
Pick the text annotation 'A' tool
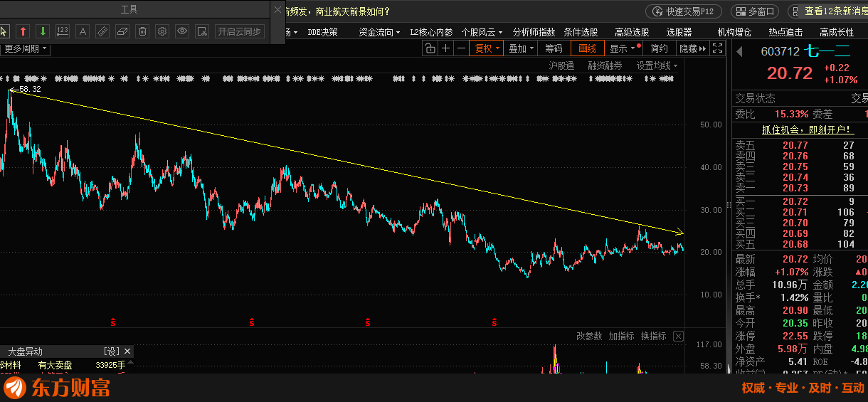point(83,31)
